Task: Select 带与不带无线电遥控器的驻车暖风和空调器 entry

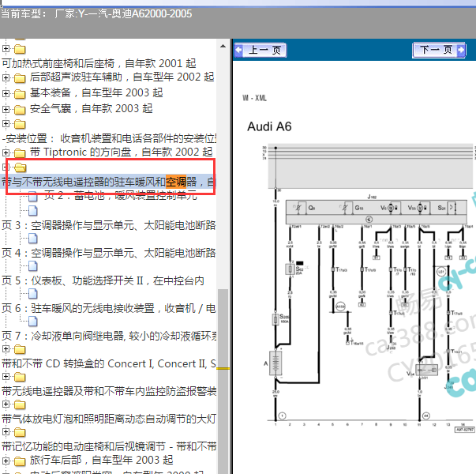Action: pyautogui.click(x=108, y=182)
